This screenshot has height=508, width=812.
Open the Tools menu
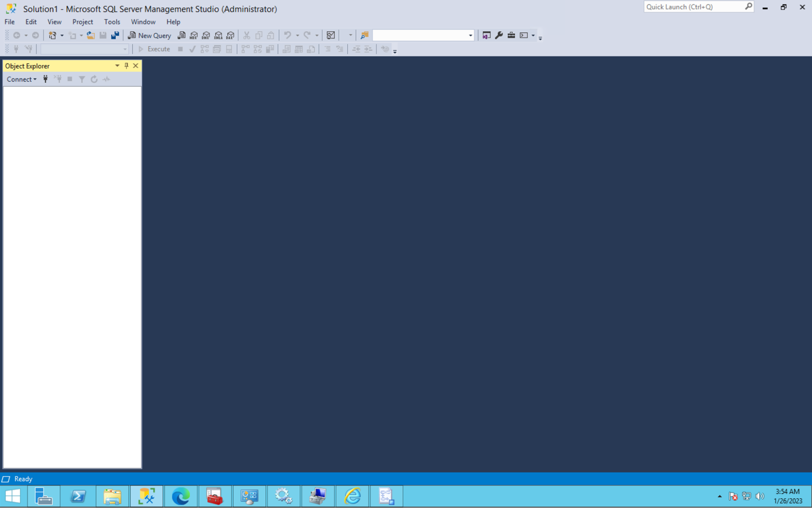tap(112, 22)
